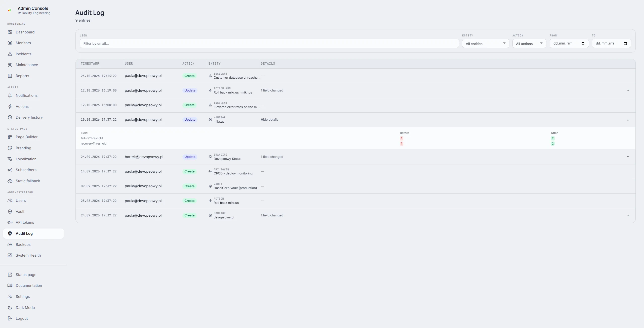Click the Branding palette icon in sidebar
Image resolution: width=644 pixels, height=328 pixels.
coord(10,148)
